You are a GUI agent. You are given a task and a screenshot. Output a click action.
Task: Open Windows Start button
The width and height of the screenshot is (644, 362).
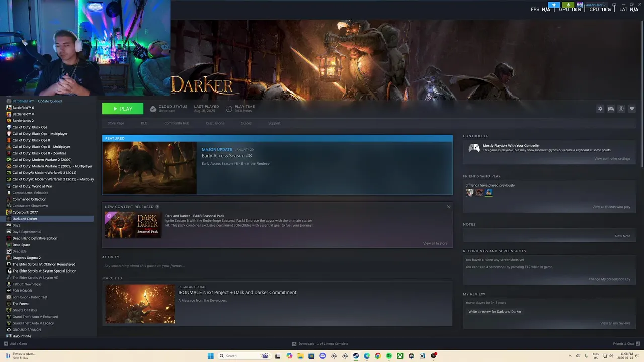point(211,356)
